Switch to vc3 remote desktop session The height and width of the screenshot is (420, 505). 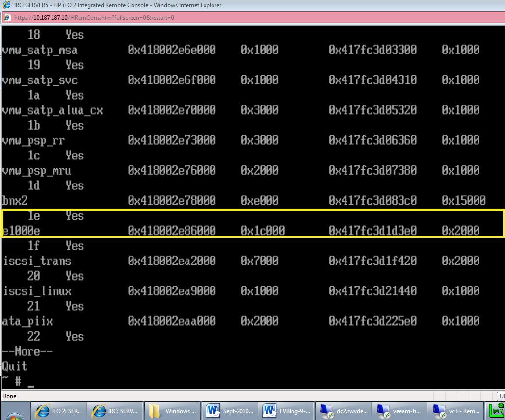pyautogui.click(x=456, y=411)
